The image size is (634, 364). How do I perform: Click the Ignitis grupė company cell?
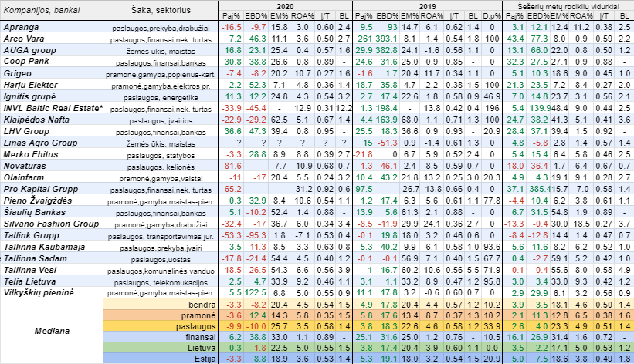click(x=29, y=97)
